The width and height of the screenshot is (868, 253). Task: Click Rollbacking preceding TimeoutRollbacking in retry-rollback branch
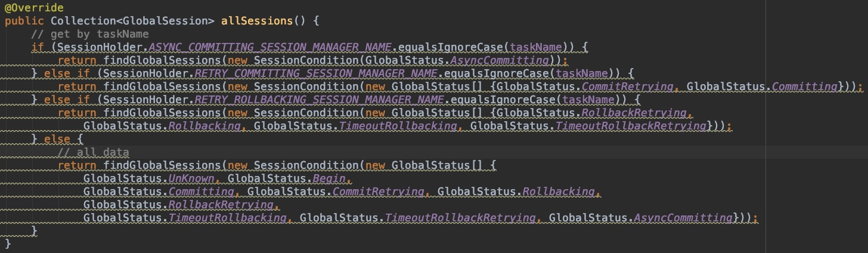(x=204, y=125)
